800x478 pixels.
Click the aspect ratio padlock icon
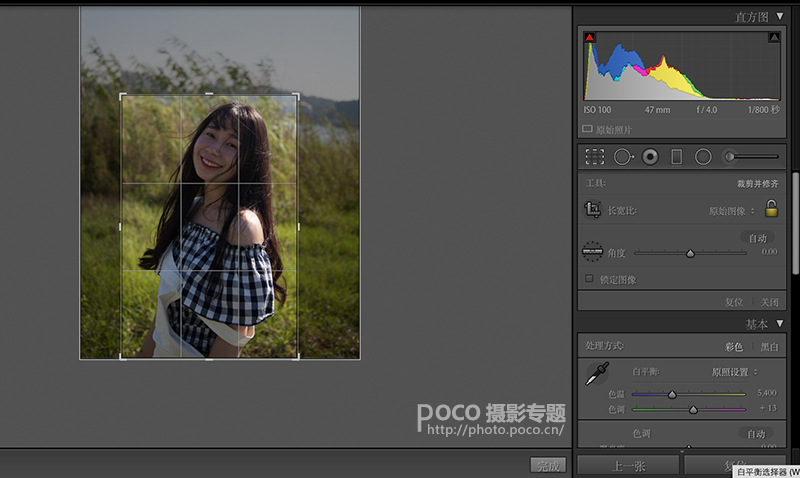(x=771, y=208)
